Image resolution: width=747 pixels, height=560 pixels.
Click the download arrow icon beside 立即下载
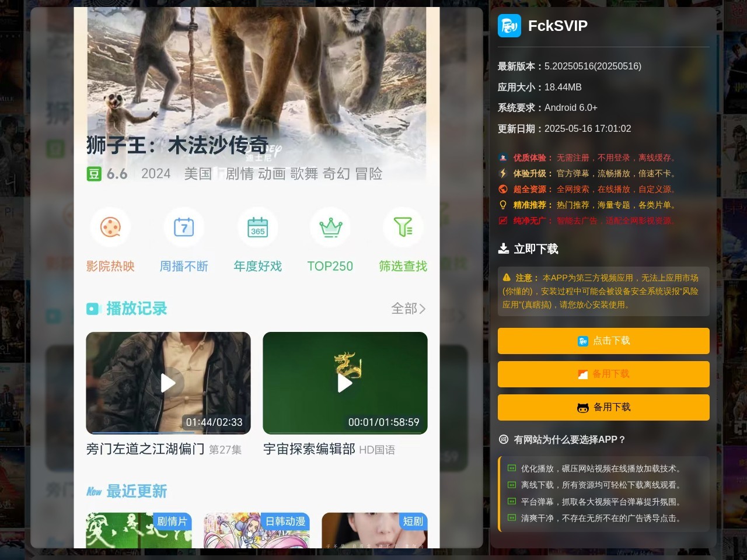[x=503, y=248]
